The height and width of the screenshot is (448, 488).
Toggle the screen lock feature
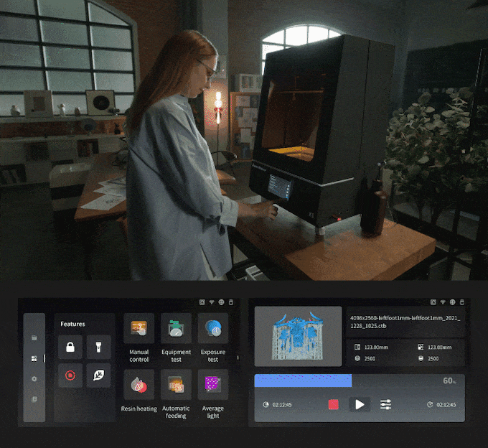point(70,347)
